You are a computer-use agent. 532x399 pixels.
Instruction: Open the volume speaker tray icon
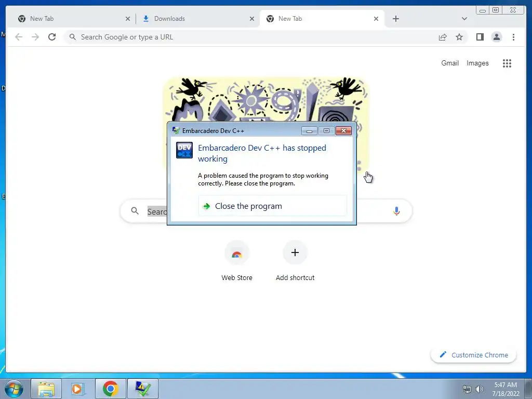coord(479,389)
